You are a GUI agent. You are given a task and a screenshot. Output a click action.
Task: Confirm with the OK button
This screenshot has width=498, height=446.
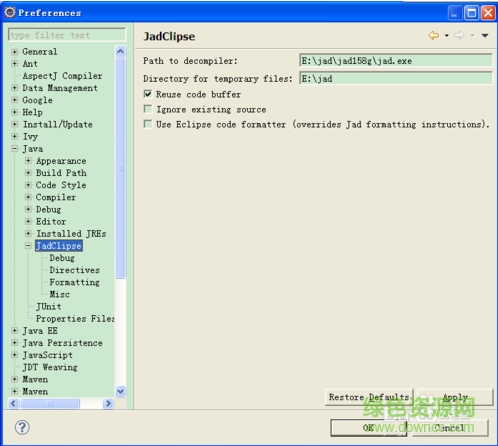[368, 428]
